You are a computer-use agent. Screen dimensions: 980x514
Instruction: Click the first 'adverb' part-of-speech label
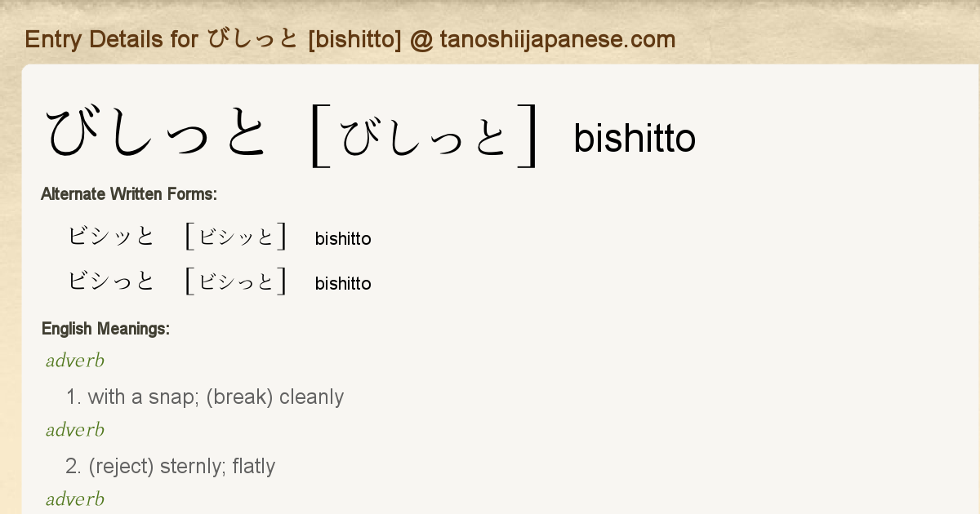[x=75, y=361]
